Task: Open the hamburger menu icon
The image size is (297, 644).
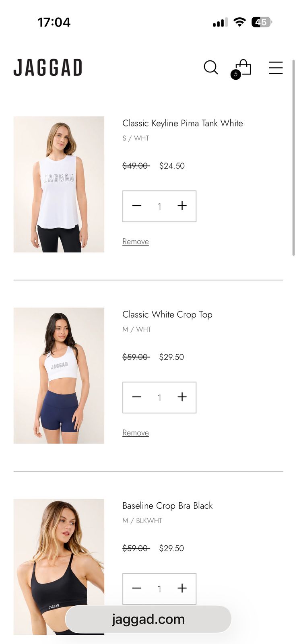Action: 276,68
